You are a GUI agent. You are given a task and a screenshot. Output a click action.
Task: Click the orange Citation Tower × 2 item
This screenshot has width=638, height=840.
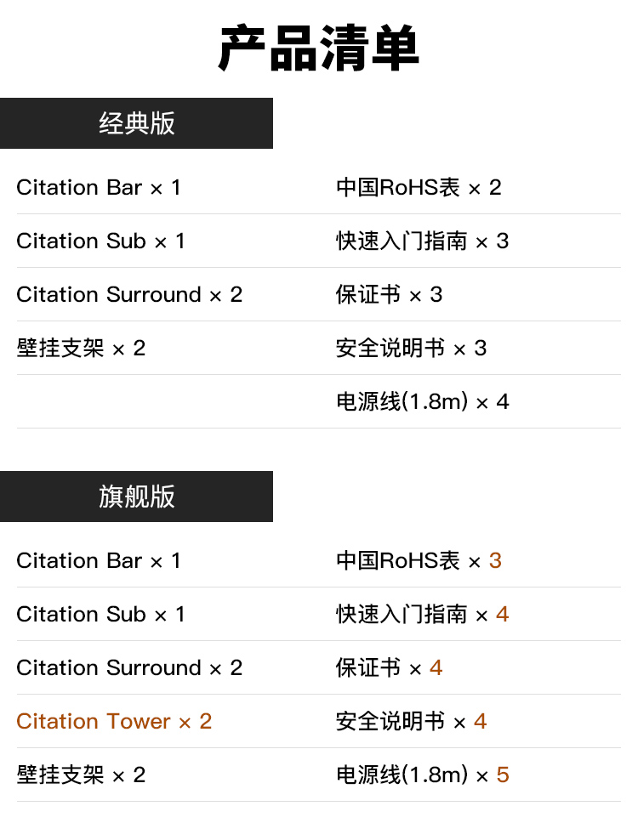(x=114, y=721)
